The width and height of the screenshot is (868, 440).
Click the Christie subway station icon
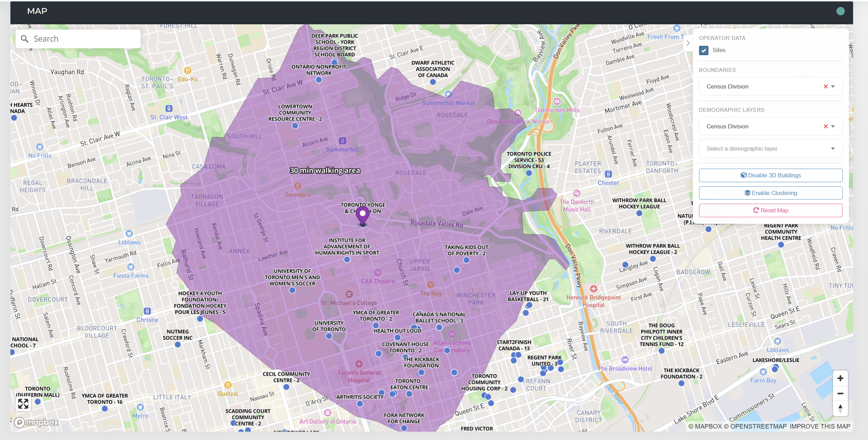[x=147, y=311]
